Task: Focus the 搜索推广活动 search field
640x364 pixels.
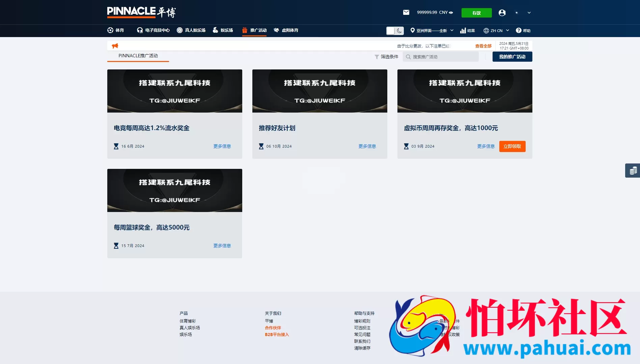Action: pyautogui.click(x=441, y=57)
